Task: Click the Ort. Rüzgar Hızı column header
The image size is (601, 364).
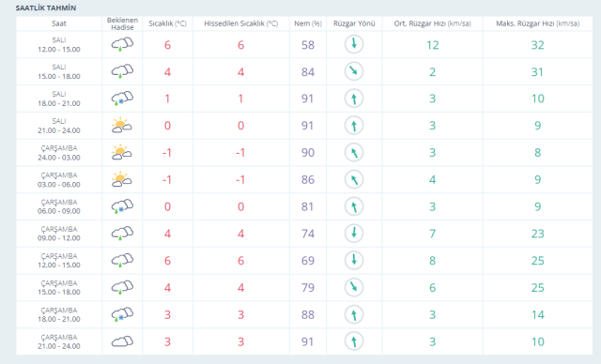Action: 432,23
